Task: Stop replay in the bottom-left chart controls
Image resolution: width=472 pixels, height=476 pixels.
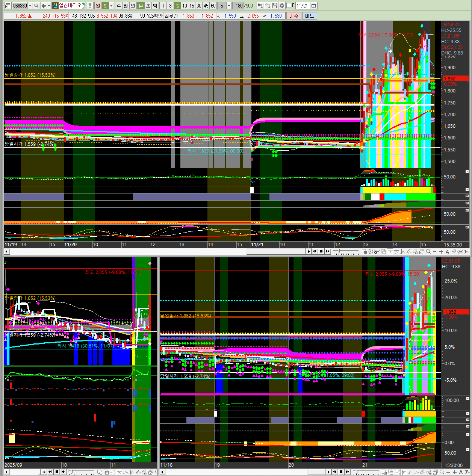Action: click(57, 472)
